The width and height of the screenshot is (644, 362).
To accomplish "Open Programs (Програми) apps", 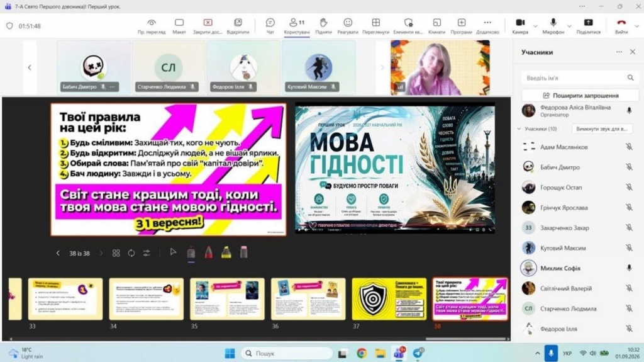I will coord(461,26).
